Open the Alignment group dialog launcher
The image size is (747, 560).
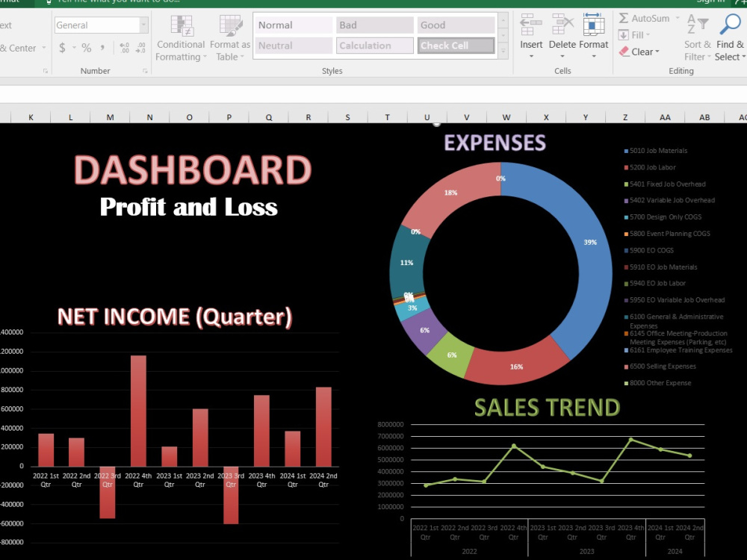pyautogui.click(x=46, y=71)
